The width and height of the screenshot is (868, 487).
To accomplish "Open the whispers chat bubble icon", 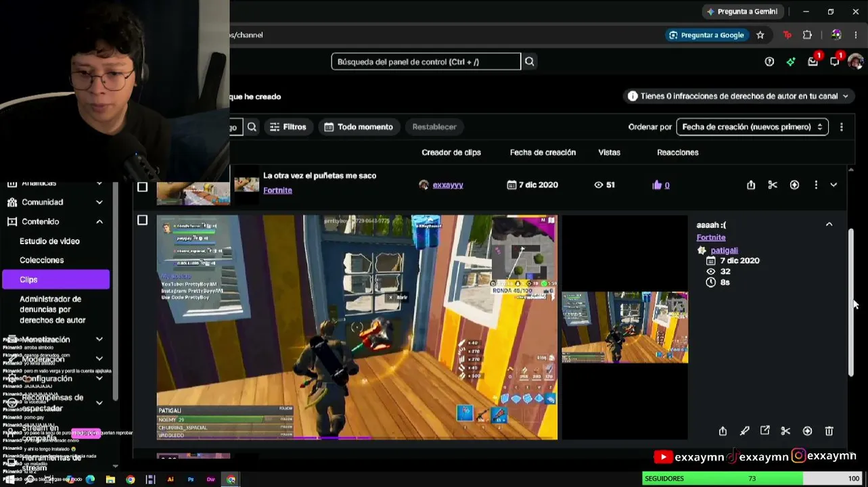I will pos(834,62).
